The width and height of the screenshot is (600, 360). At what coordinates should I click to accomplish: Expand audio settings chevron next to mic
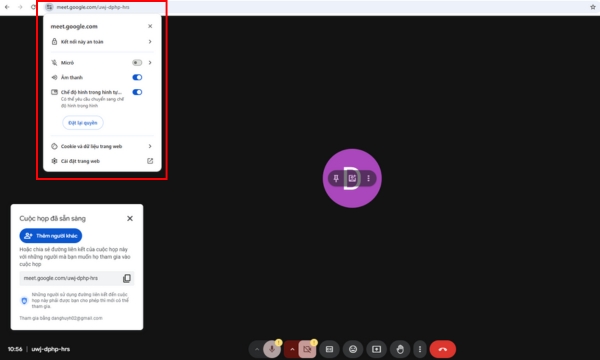coord(257,349)
